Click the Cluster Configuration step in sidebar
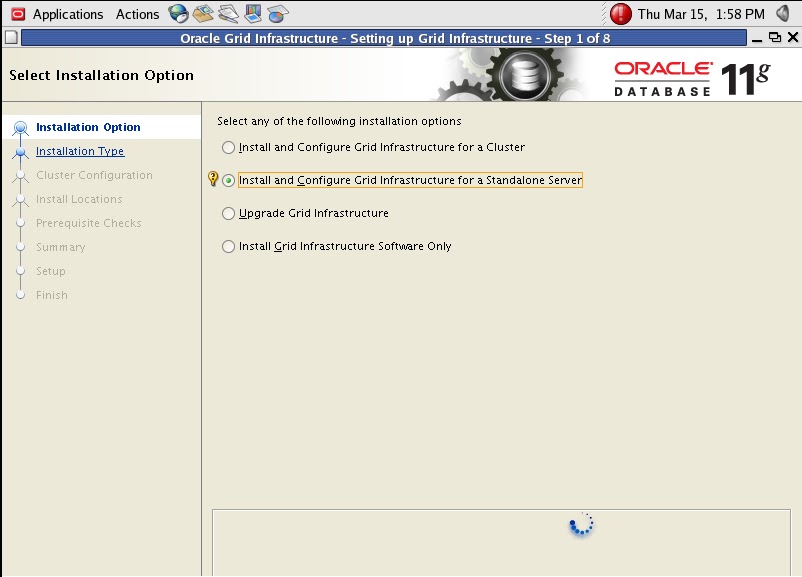This screenshot has width=802, height=577. [x=93, y=174]
